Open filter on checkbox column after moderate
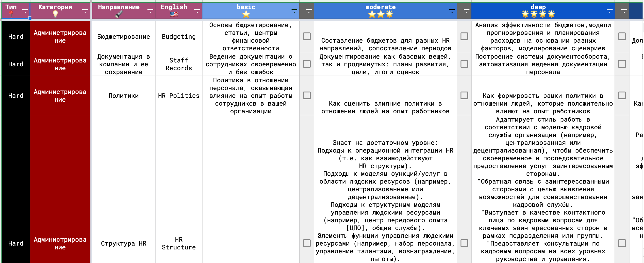The height and width of the screenshot is (263, 644). tap(466, 11)
